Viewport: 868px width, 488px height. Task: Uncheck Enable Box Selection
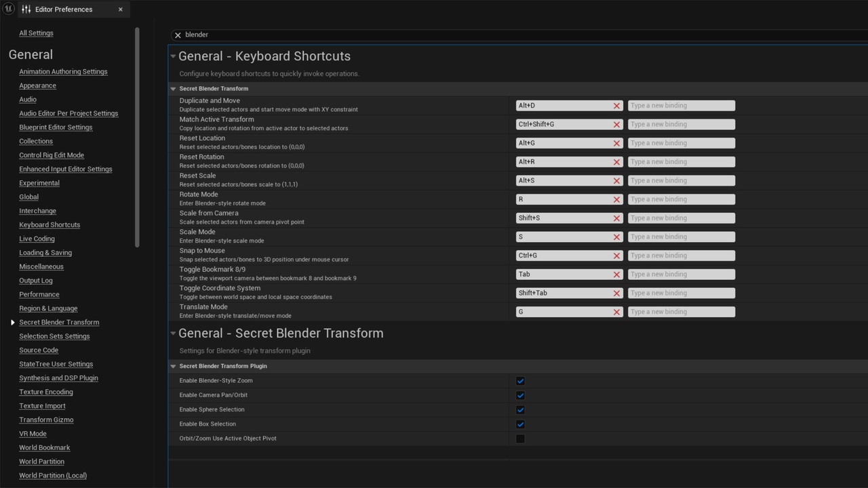(x=520, y=424)
